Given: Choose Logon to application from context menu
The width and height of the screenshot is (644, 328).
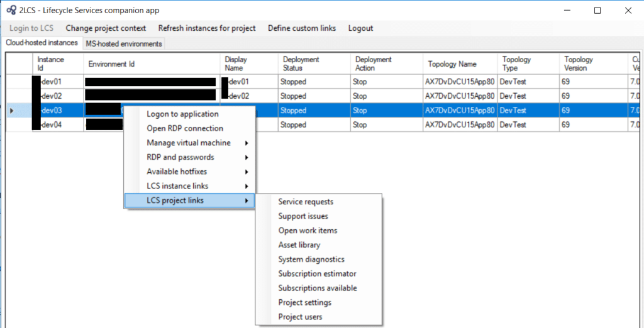Looking at the screenshot, I should click(x=182, y=114).
